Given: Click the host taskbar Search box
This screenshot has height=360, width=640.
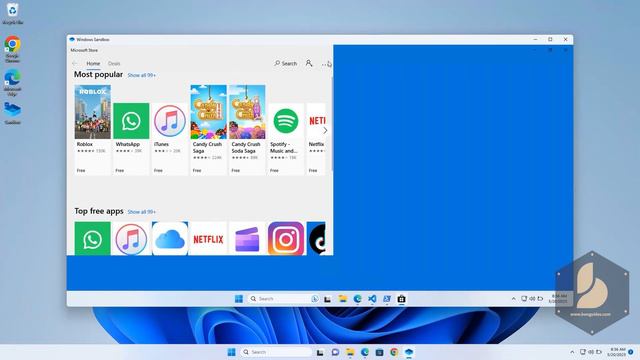Looking at the screenshot, I should click(276, 352).
